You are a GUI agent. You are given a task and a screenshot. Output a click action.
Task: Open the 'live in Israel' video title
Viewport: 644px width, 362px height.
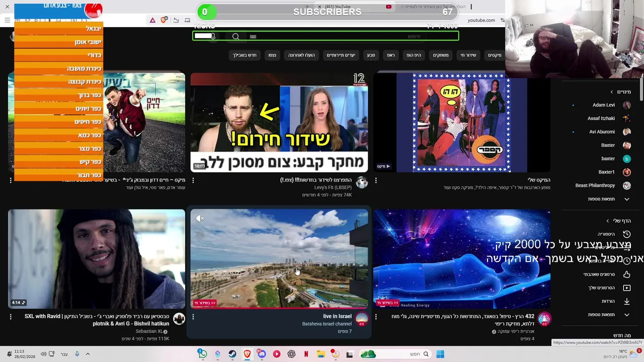tap(337, 316)
